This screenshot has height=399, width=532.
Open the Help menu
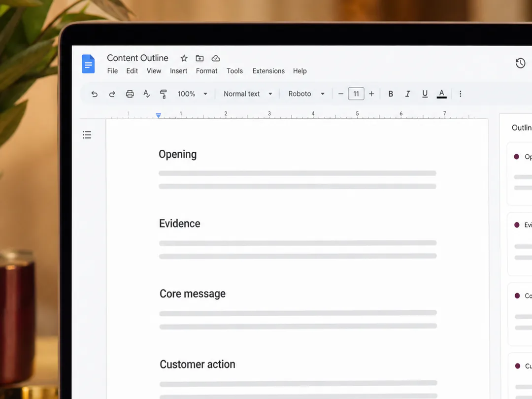tap(300, 71)
